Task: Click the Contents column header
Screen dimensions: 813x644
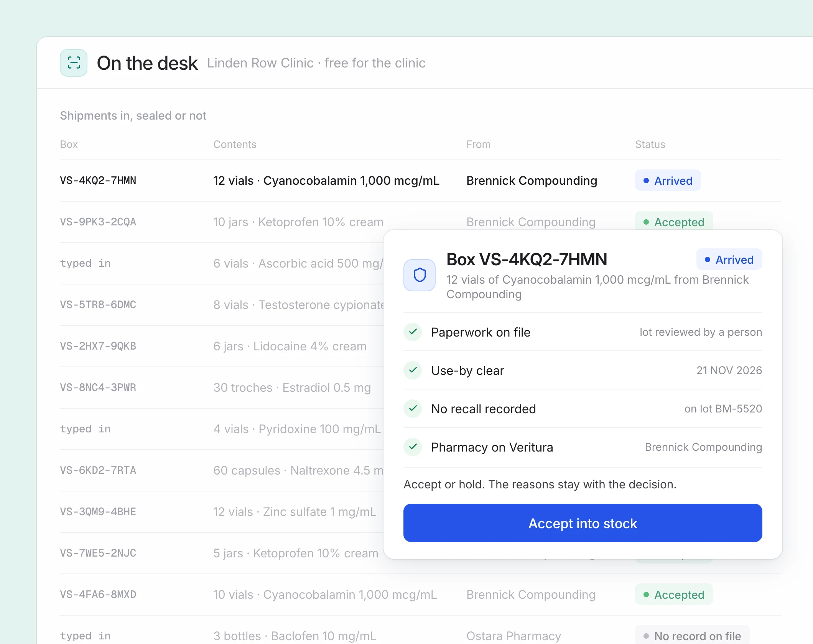Action: click(235, 144)
